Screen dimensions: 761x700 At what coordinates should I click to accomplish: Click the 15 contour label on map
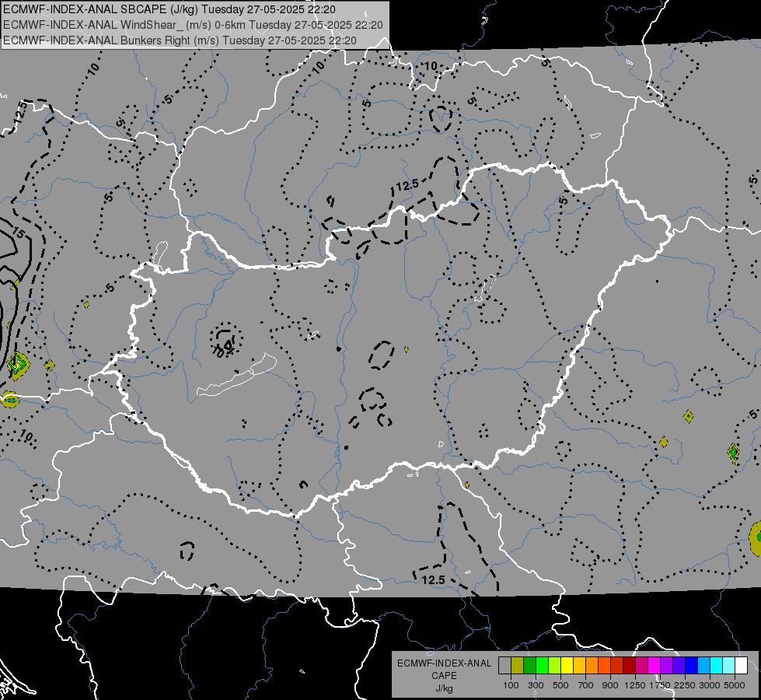[18, 233]
